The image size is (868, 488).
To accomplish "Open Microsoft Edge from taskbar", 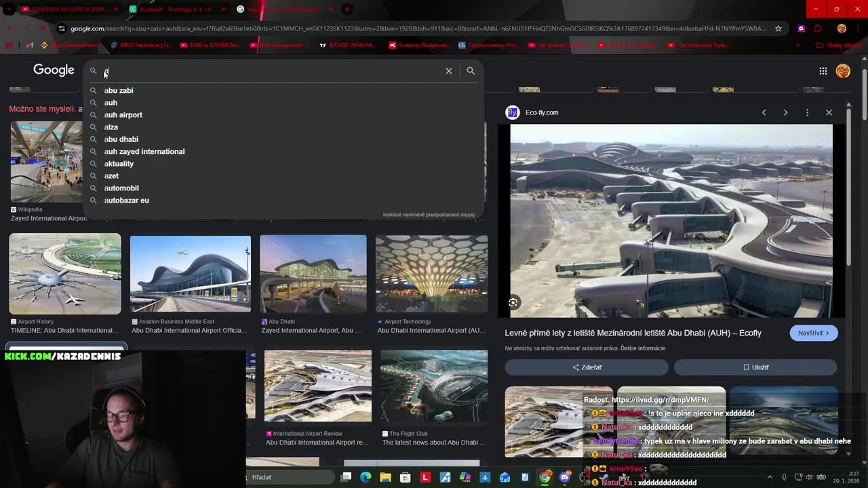I will click(x=366, y=477).
